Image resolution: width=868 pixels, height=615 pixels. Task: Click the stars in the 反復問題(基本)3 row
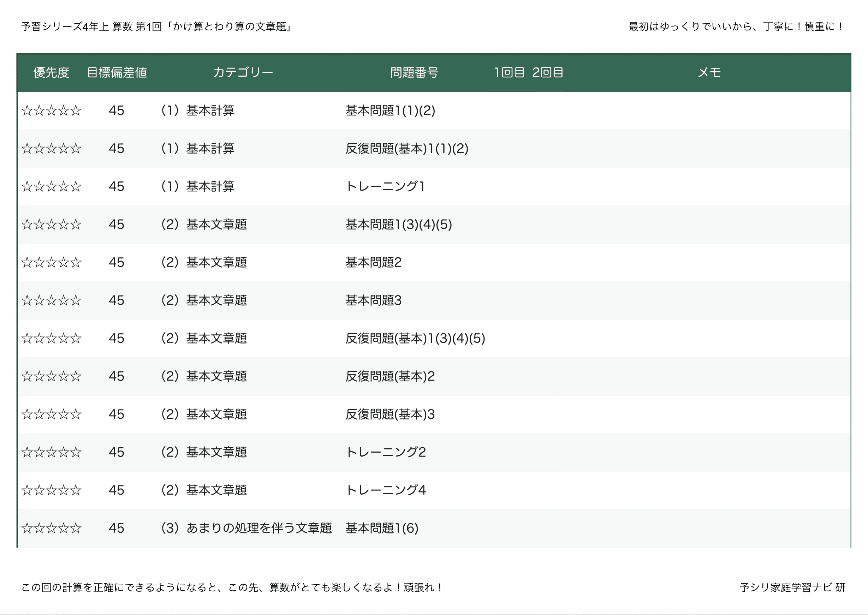click(52, 414)
